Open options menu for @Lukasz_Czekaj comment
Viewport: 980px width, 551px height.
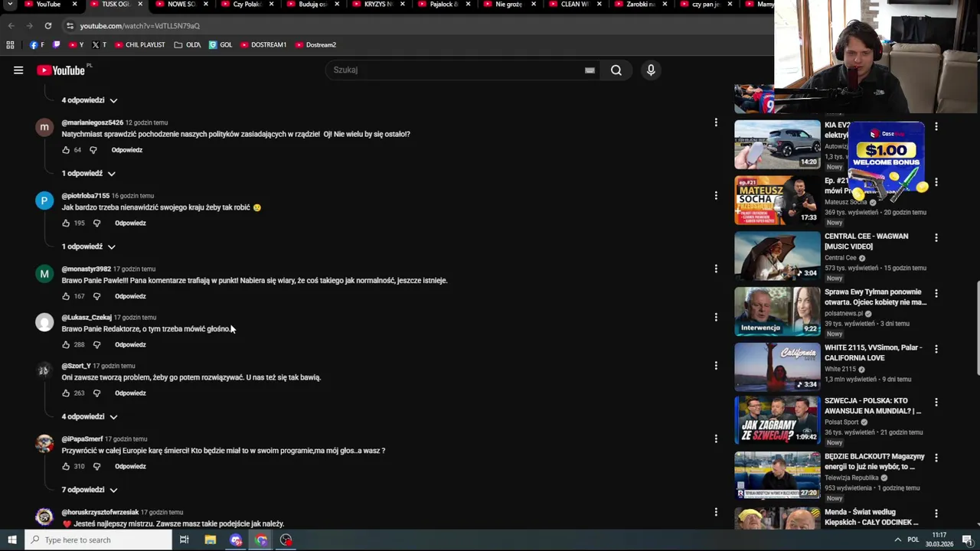tap(716, 317)
